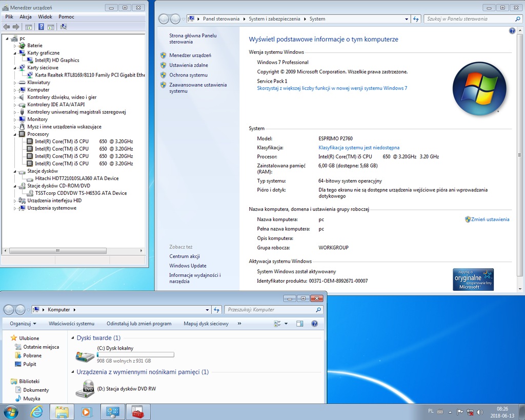Open the taskbar clock showing 08:26

[502, 412]
